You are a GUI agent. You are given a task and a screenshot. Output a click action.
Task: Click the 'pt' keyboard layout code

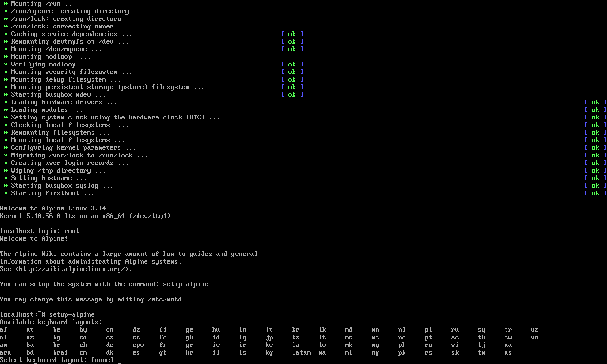429,337
